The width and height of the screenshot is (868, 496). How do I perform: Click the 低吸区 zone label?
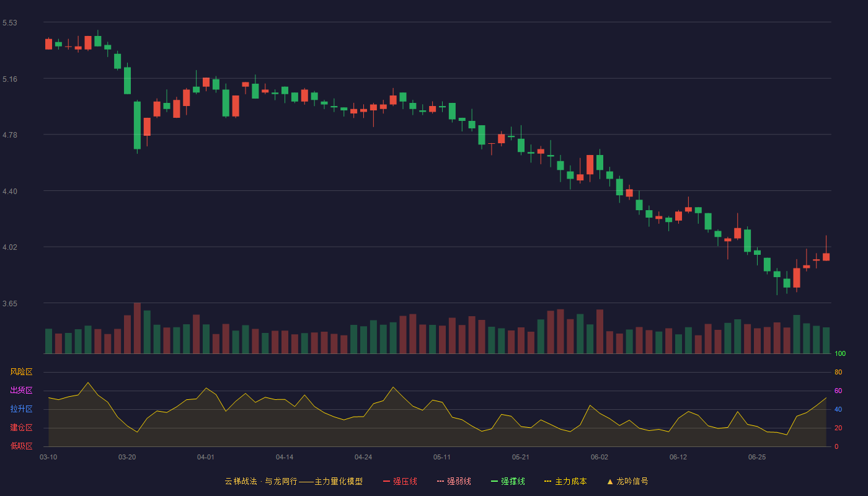click(21, 446)
